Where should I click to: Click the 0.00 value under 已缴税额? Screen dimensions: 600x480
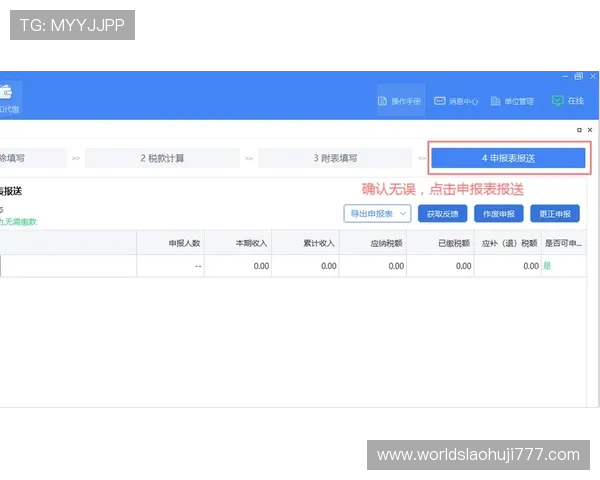point(463,266)
